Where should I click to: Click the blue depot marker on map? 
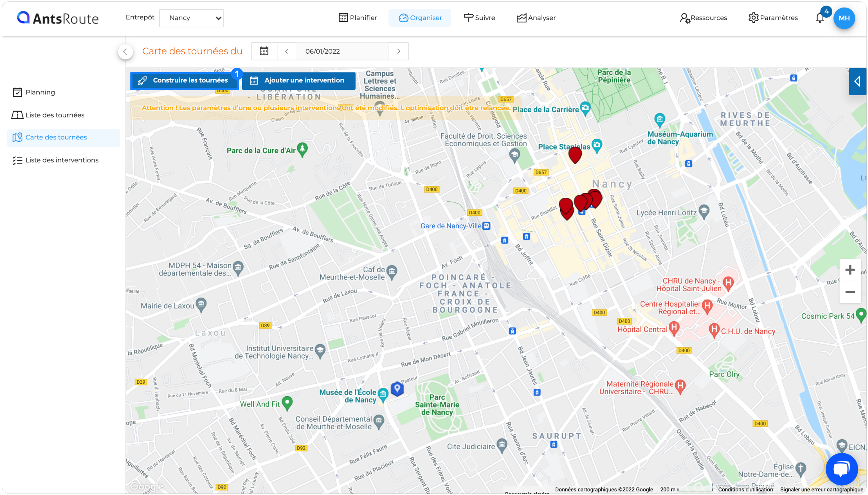coord(397,389)
